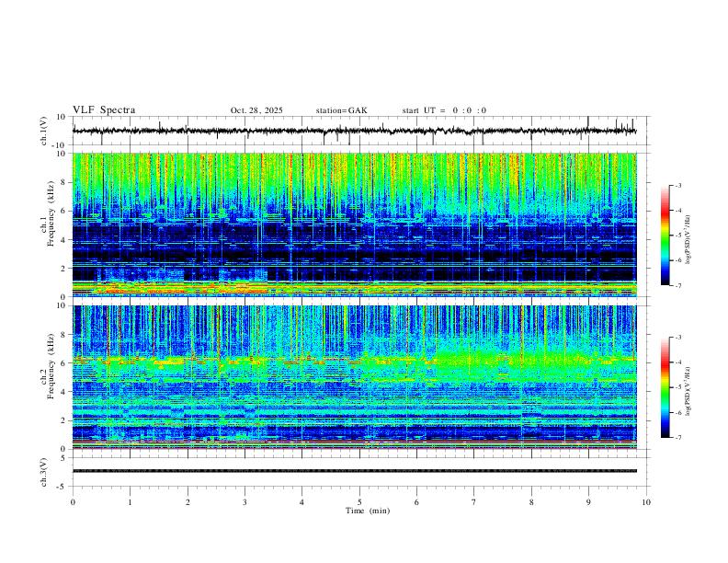Click the ch.2 spectrogram plot area

(x=355, y=377)
